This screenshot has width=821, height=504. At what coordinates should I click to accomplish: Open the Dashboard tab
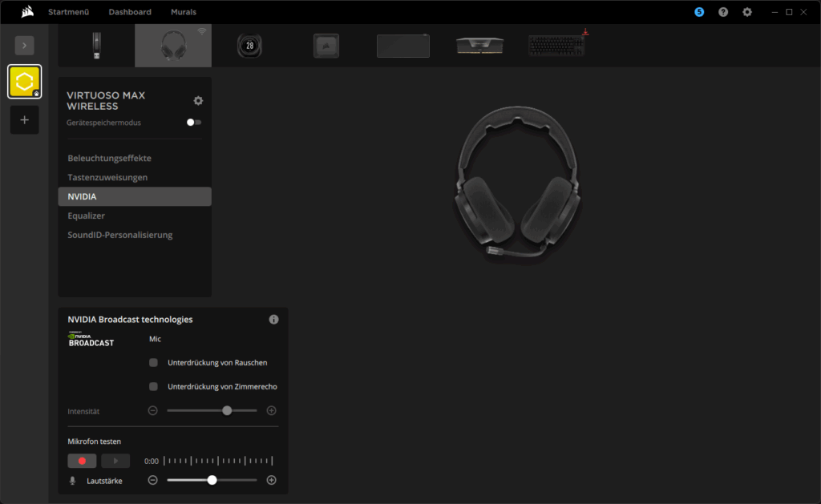130,12
